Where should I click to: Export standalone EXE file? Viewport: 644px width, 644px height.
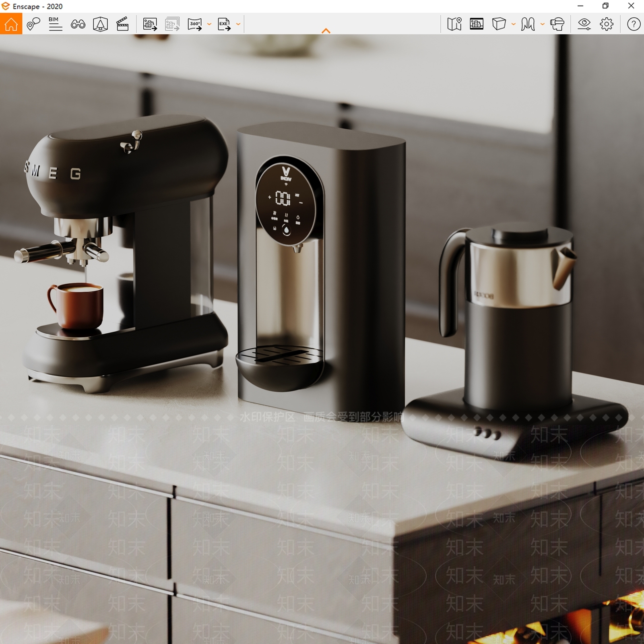[x=224, y=24]
